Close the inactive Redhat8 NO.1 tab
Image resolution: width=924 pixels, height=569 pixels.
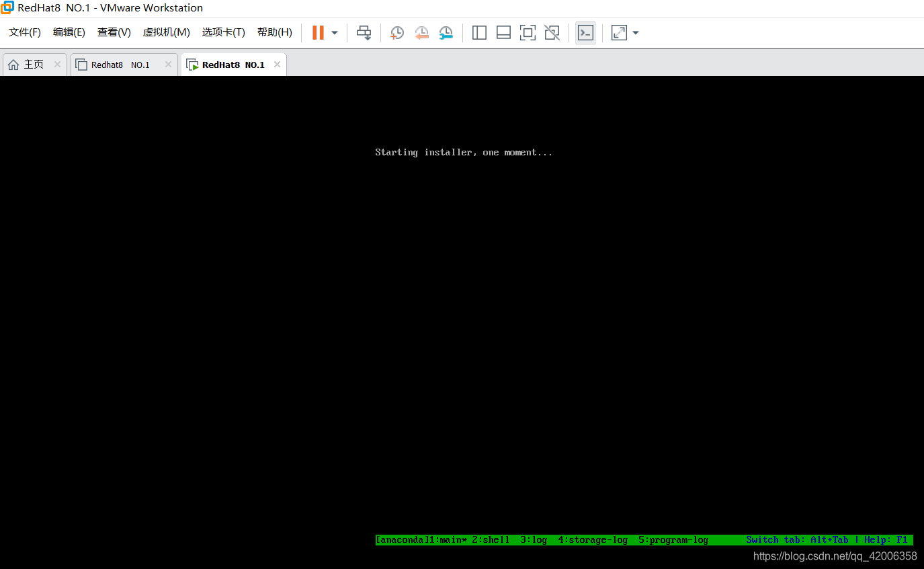[x=168, y=65]
